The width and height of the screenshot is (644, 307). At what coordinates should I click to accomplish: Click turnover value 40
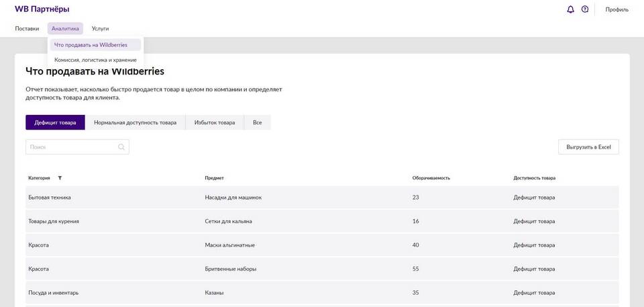pos(416,245)
